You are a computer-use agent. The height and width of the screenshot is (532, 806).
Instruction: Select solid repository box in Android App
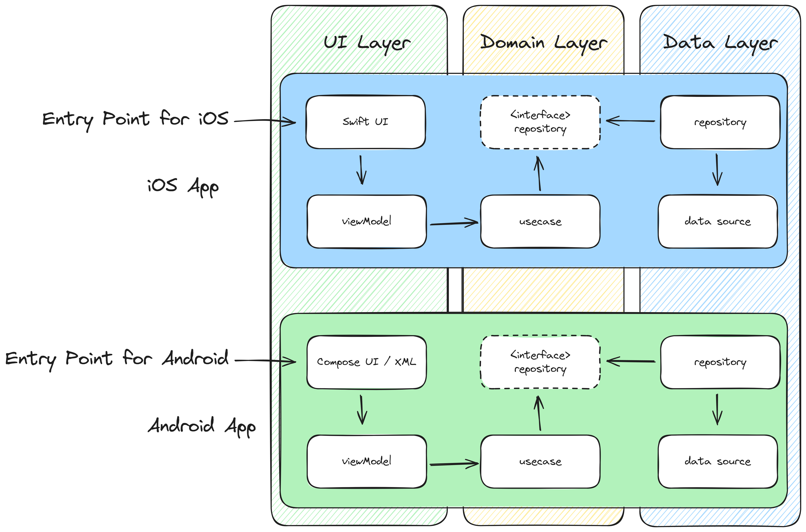pyautogui.click(x=720, y=362)
